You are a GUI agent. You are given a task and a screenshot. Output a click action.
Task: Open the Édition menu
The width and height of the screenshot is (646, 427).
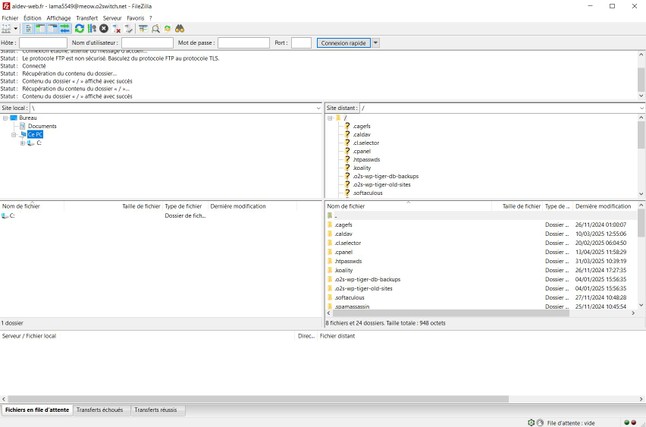tap(32, 18)
